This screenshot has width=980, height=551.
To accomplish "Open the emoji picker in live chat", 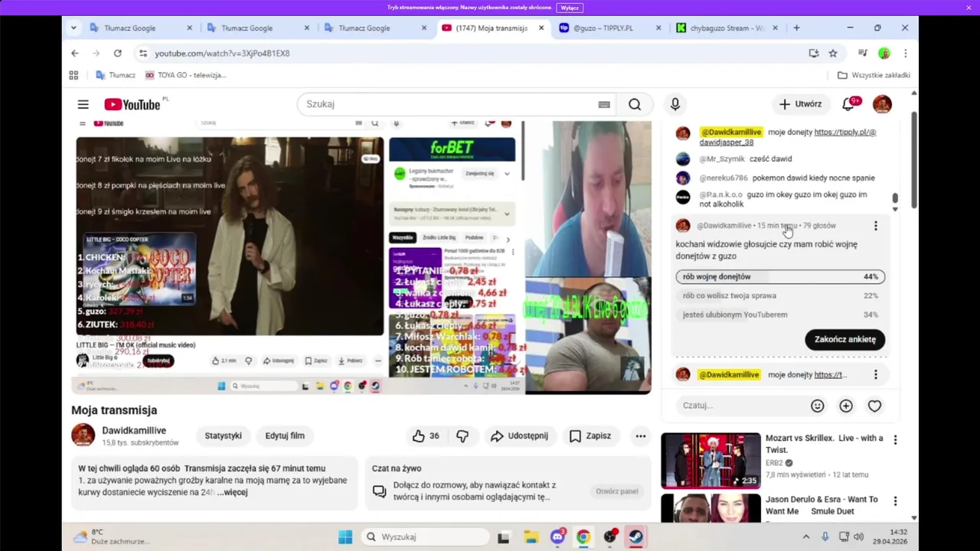I will coord(818,406).
